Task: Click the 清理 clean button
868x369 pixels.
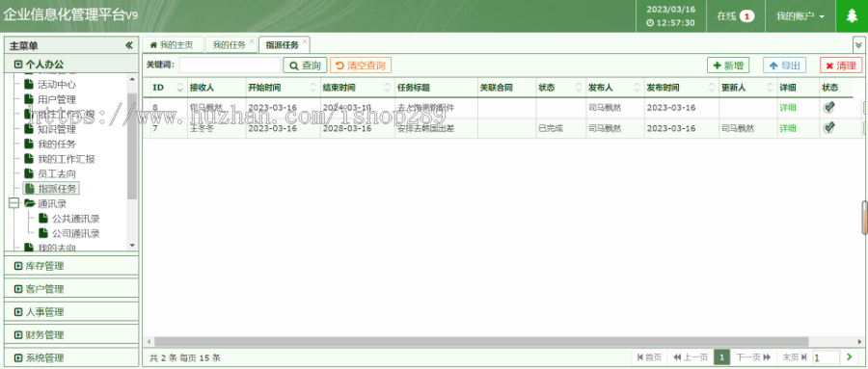Action: click(x=841, y=66)
